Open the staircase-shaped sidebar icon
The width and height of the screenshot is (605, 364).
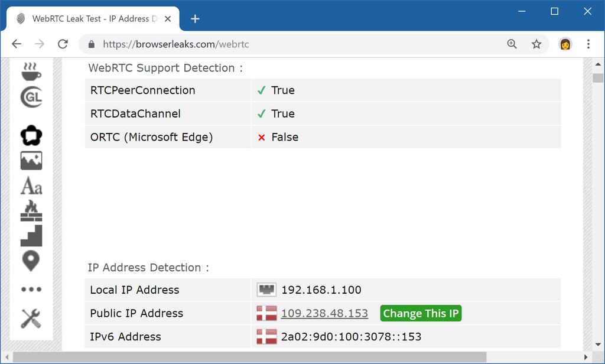pos(31,235)
